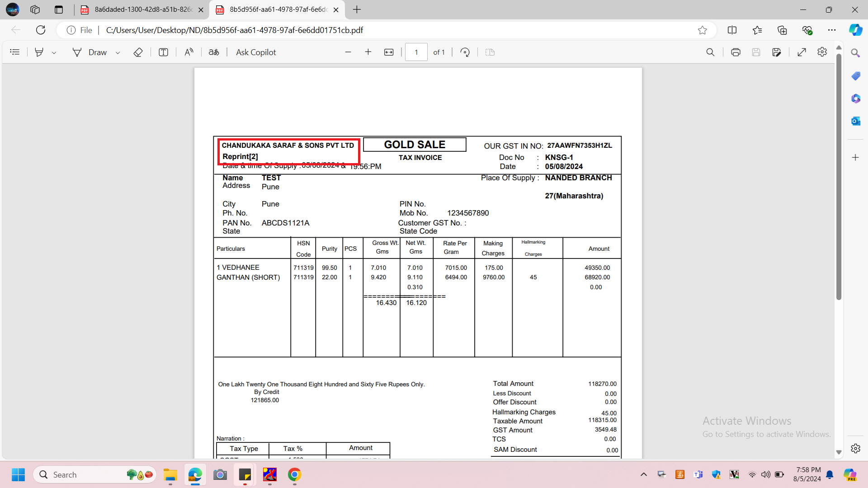
Task: Click scrollbar down arrow
Action: [839, 452]
